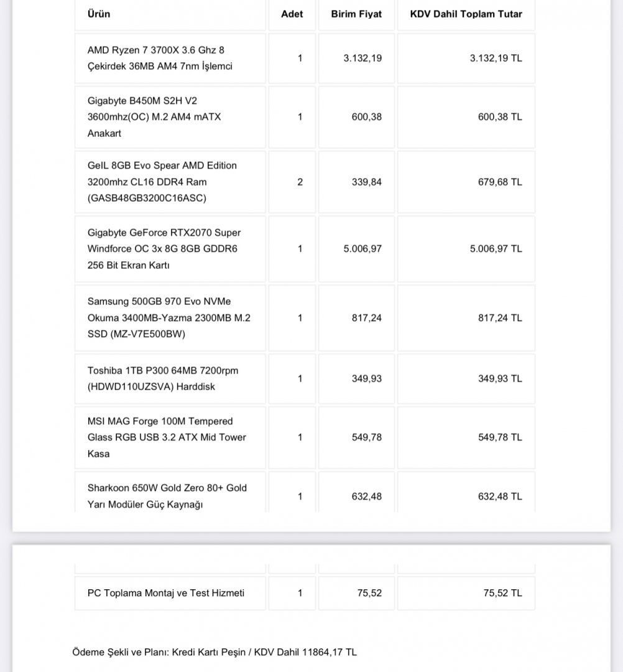Select the Sharkoon 650W Gold power supply cell

pyautogui.click(x=167, y=496)
